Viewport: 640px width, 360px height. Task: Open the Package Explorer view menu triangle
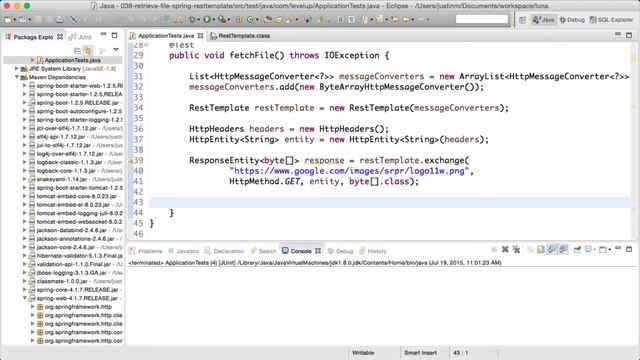pos(116,50)
